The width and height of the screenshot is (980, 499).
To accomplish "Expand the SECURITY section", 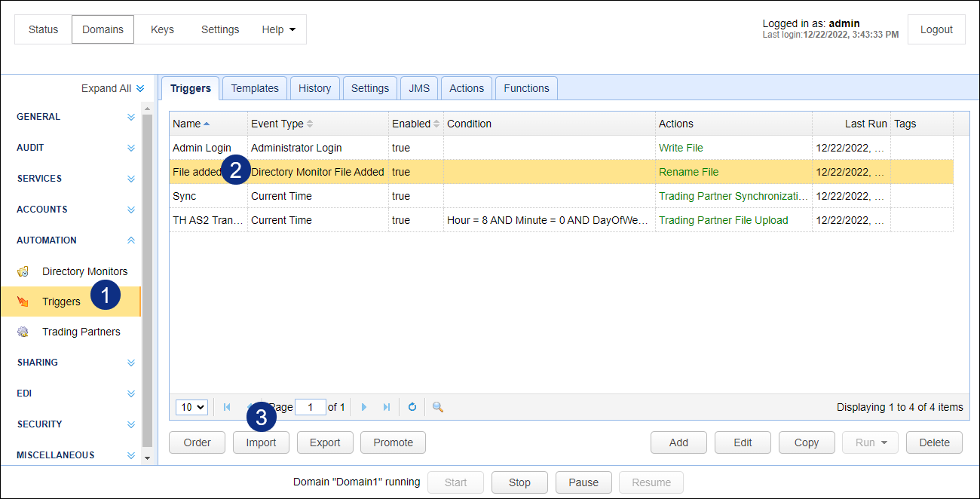I will click(131, 424).
